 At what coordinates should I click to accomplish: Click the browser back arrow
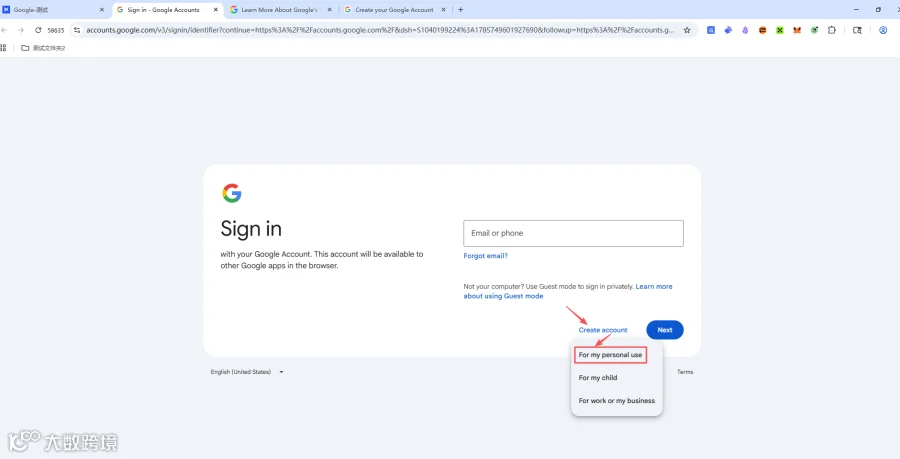3,30
